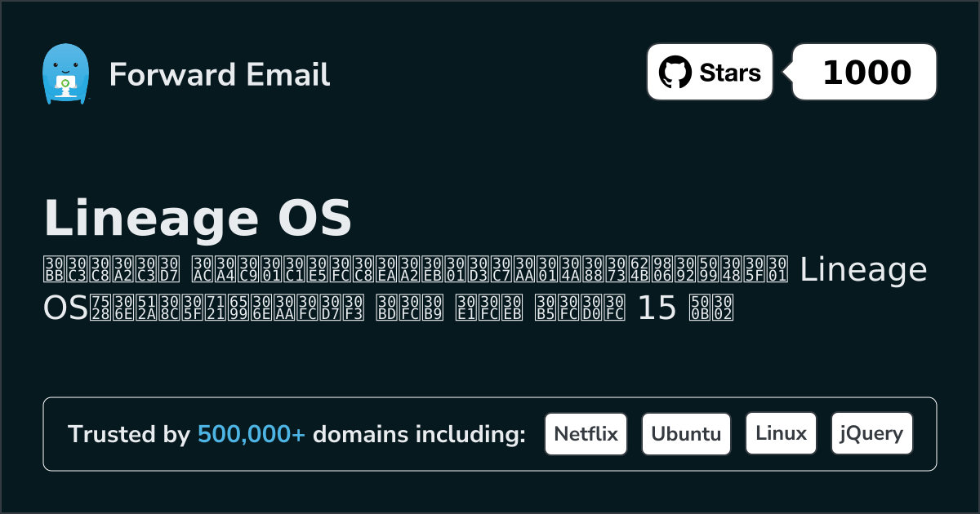Open the Lineage OS page heading
The height and width of the screenshot is (514, 980).
click(x=198, y=217)
